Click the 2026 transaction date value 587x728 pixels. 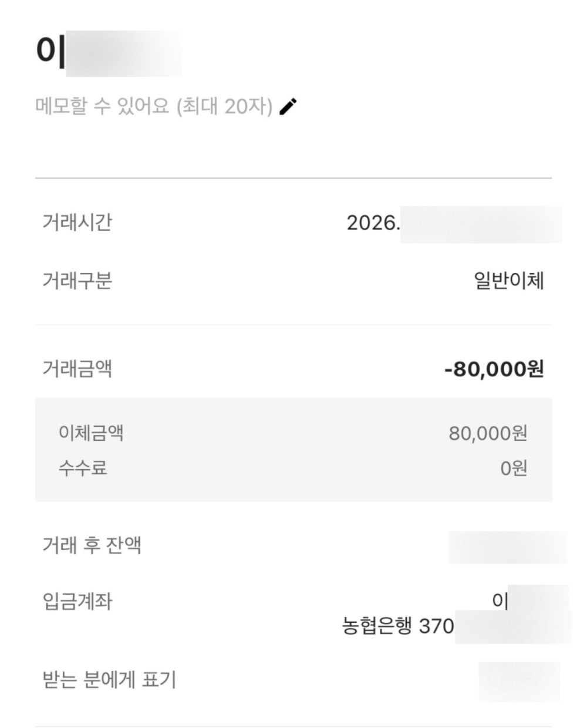[x=454, y=224]
